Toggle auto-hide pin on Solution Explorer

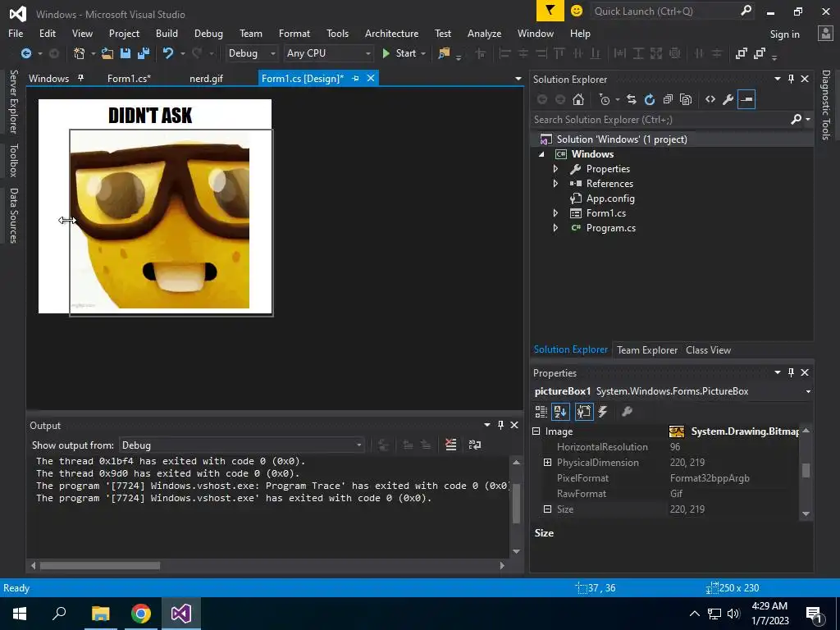tap(791, 79)
